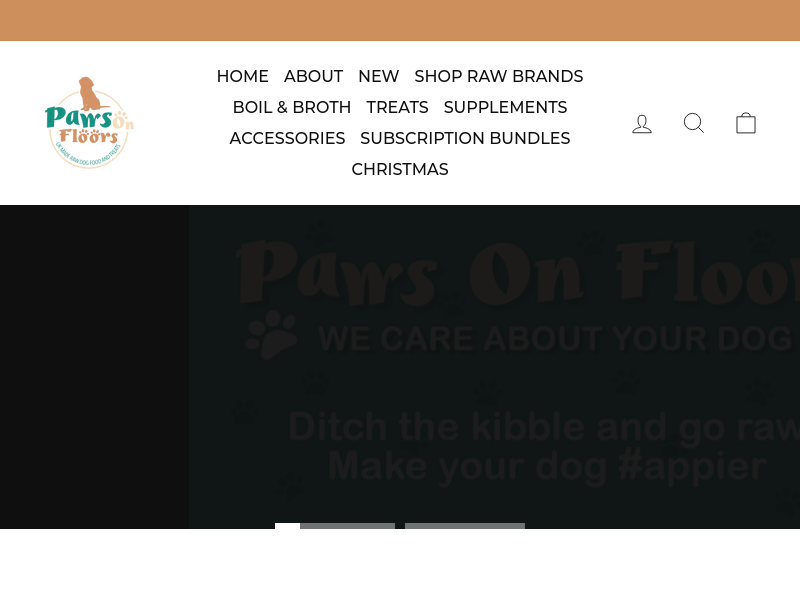Open the ABOUT menu item
Image resolution: width=800 pixels, height=600 pixels.
click(x=313, y=77)
